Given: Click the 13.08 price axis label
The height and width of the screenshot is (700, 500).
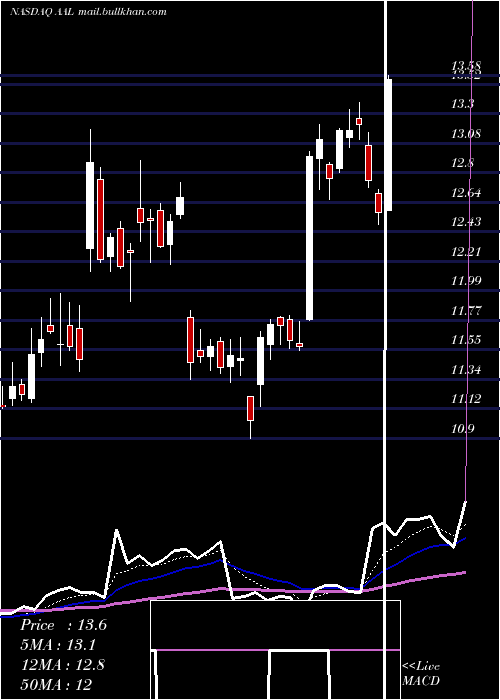Looking at the screenshot, I should point(466,133).
